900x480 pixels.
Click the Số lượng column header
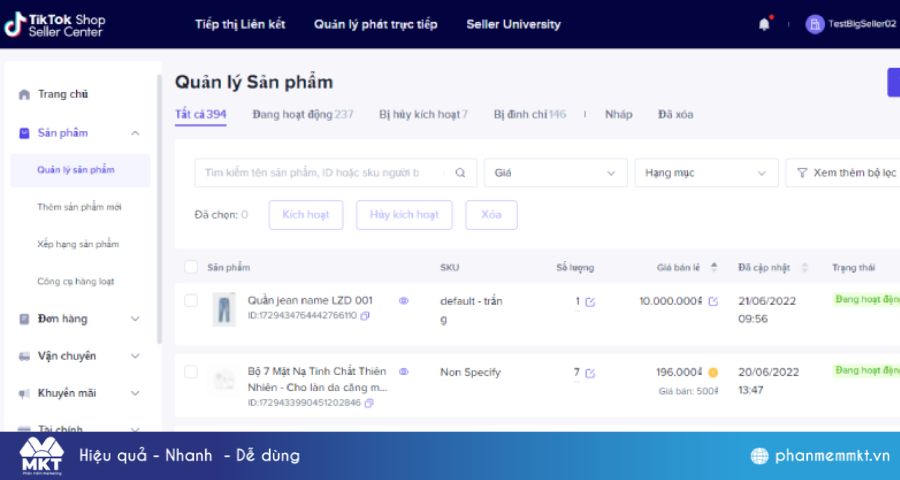575,268
